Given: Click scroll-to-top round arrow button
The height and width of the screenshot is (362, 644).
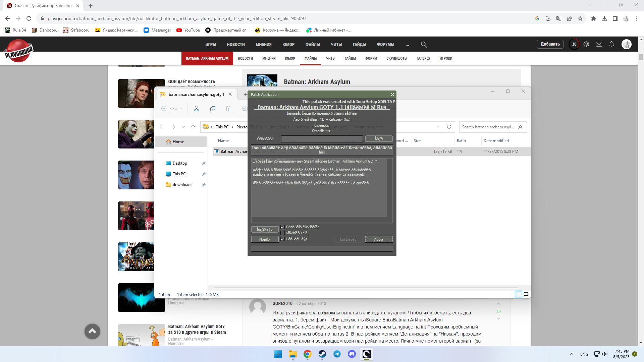Looking at the screenshot, I should tap(92, 331).
